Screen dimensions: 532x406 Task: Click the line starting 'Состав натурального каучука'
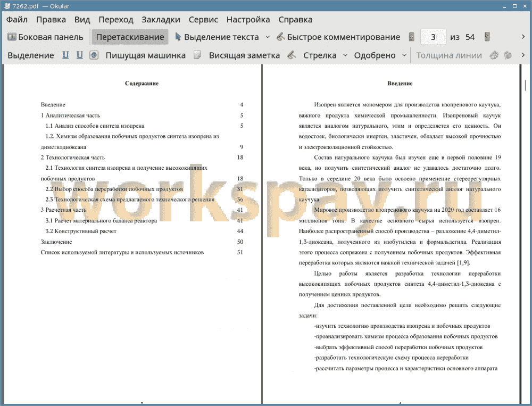pos(407,158)
